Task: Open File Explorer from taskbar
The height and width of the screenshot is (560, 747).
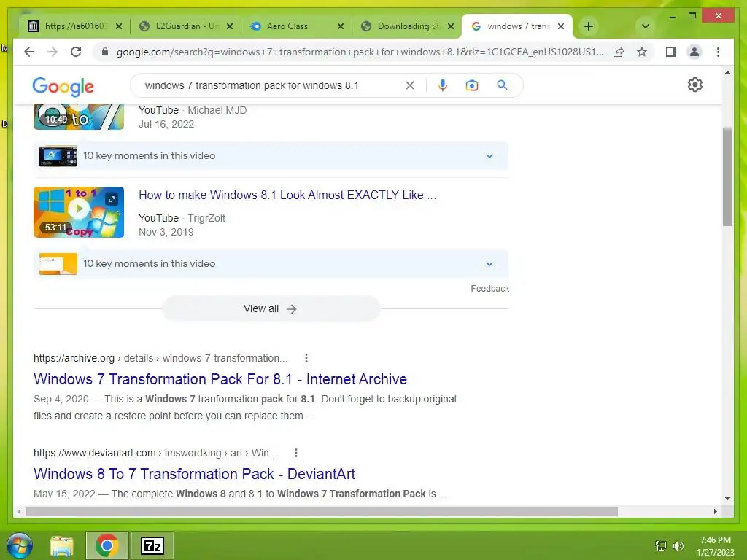Action: pyautogui.click(x=62, y=545)
